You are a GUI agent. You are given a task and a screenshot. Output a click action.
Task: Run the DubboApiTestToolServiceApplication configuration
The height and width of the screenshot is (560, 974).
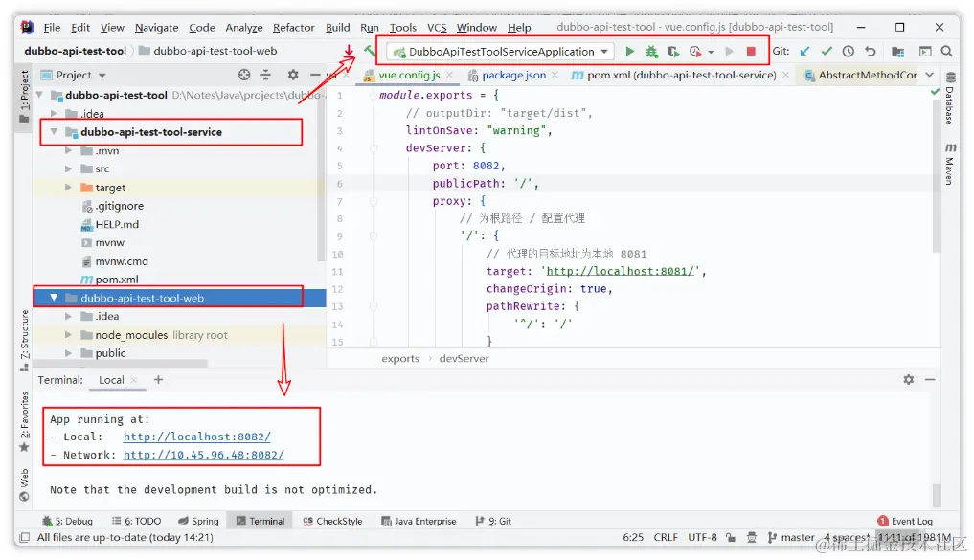[x=630, y=52]
